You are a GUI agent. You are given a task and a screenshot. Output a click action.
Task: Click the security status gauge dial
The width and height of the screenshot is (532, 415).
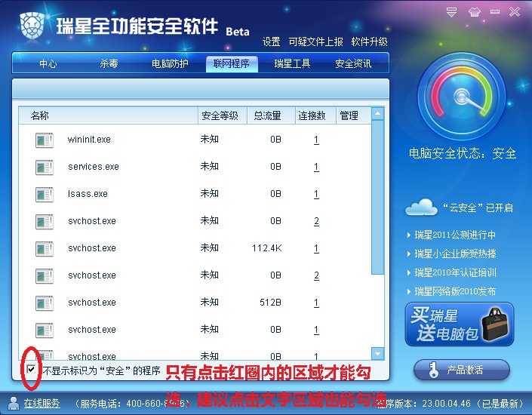point(461,97)
